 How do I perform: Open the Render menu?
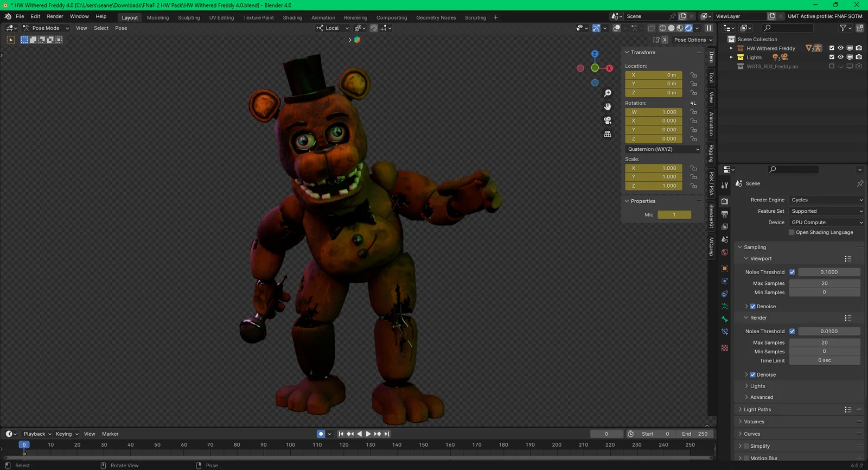[x=55, y=16]
